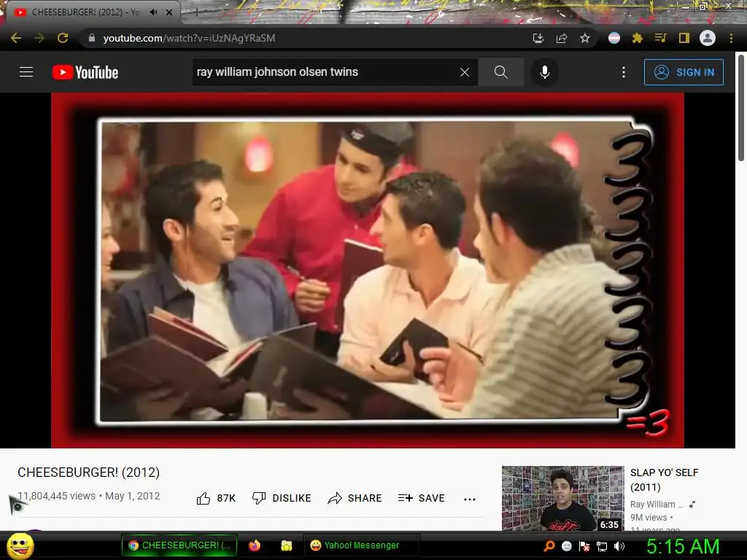Click the white smiley tray icon
Viewport: 747px width, 560px height.
567,545
